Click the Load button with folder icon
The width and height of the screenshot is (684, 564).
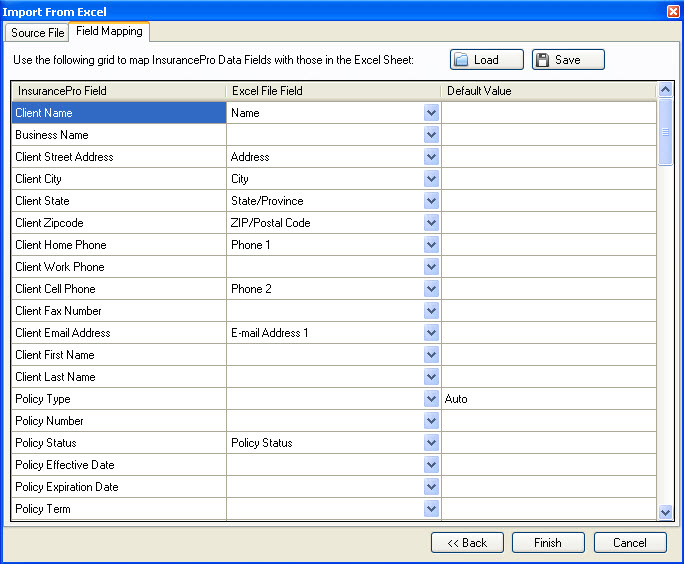tap(486, 60)
